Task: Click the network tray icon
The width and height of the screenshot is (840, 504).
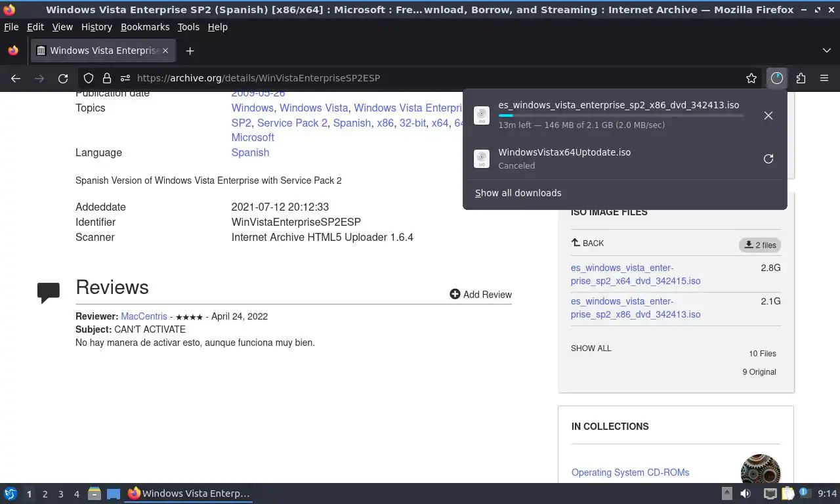Action: [770, 493]
